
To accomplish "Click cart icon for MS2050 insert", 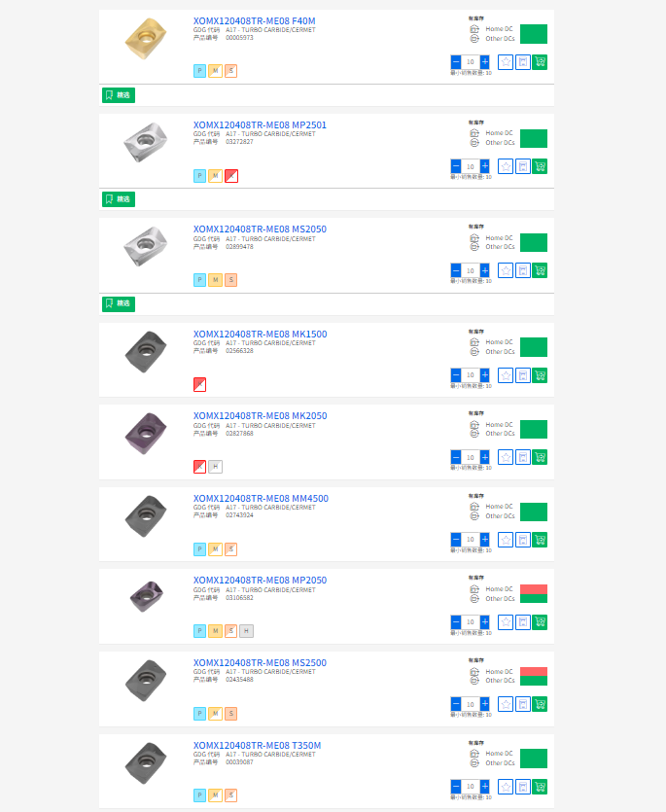I will (540, 270).
